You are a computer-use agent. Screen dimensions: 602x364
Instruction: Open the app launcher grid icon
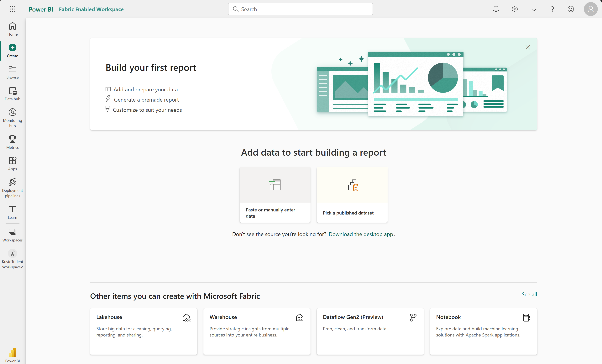13,9
